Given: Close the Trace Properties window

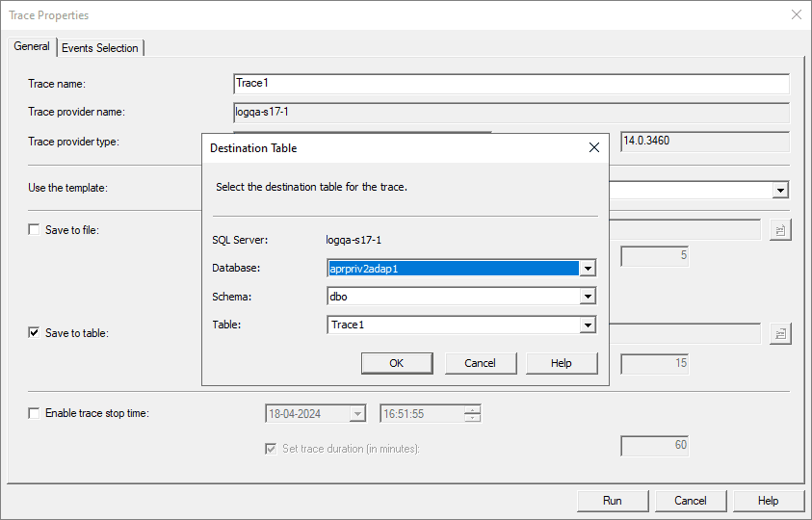Looking at the screenshot, I should (x=797, y=15).
